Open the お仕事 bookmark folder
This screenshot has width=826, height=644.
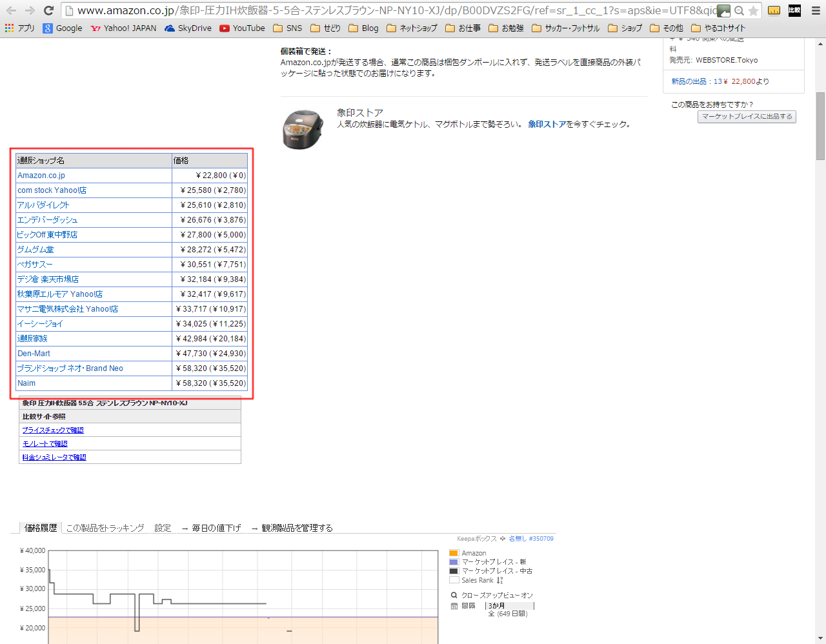[463, 28]
